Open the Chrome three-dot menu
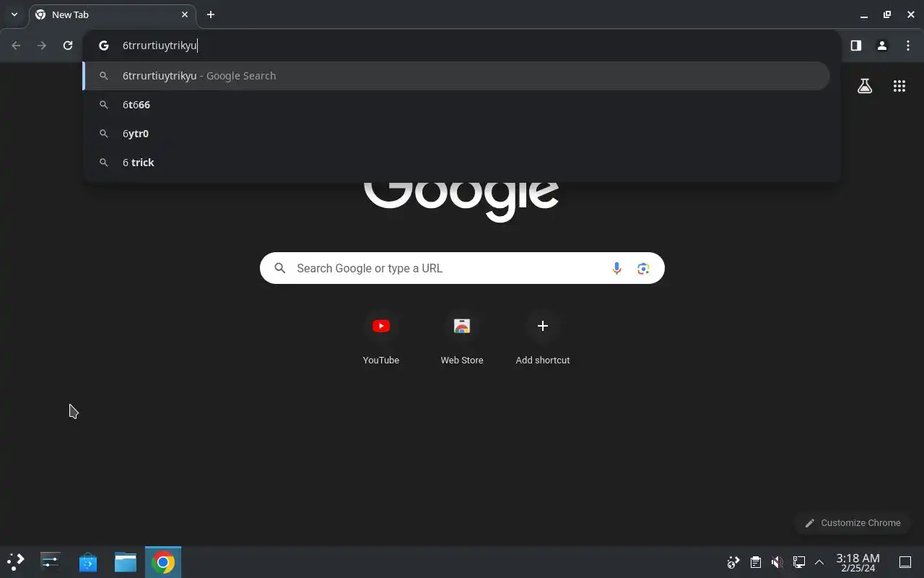Screen dimensions: 924x578 click(x=907, y=46)
